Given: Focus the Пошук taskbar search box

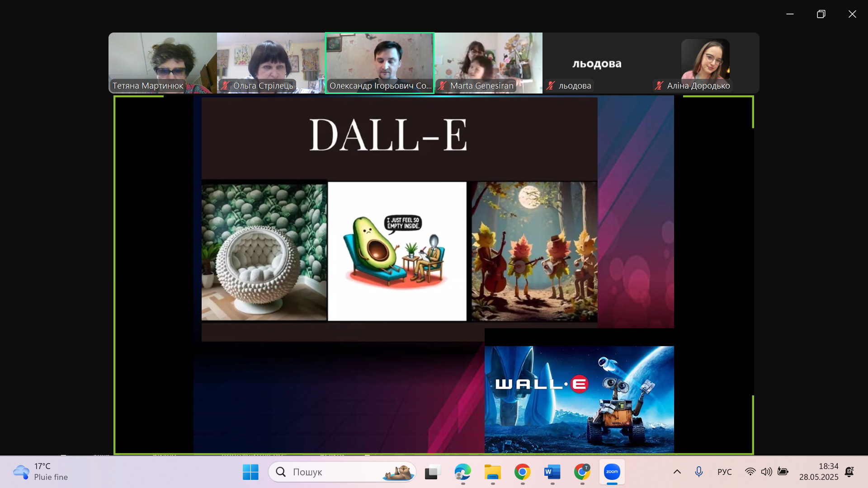Looking at the screenshot, I should (342, 472).
